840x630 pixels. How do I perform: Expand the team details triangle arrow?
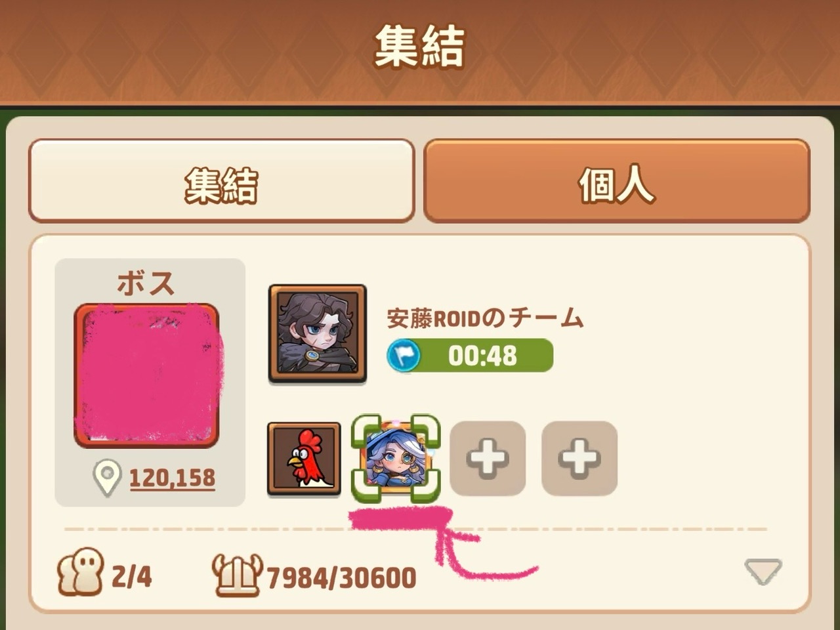763,571
